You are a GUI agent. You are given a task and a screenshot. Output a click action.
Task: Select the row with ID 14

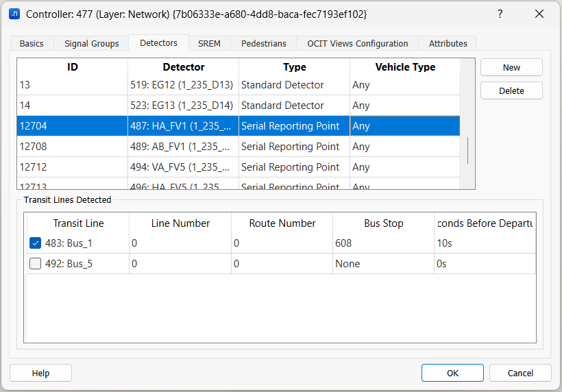click(x=72, y=106)
